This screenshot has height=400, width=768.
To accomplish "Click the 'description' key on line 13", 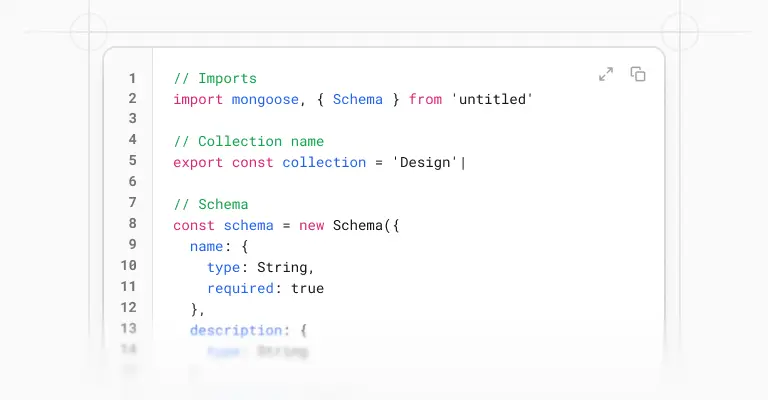I will pos(236,330).
